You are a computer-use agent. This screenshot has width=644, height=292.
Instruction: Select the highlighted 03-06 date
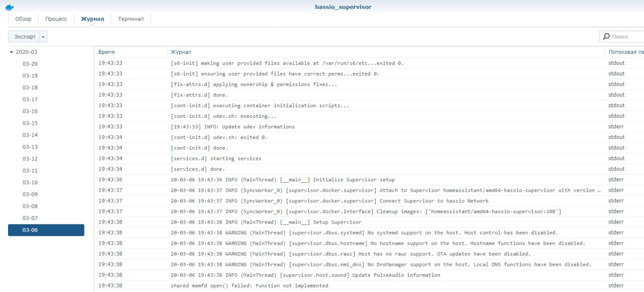[x=46, y=230]
